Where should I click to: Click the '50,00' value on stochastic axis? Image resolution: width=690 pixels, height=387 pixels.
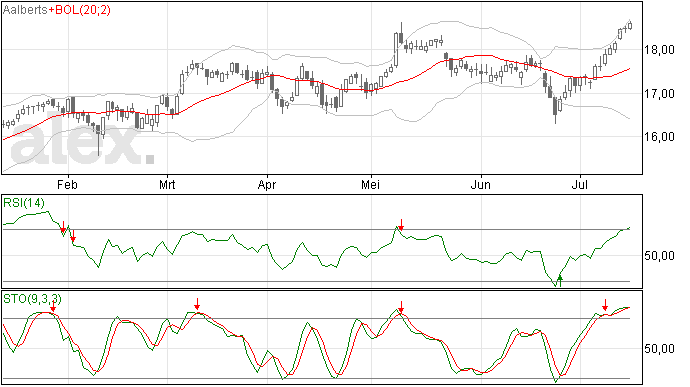click(x=659, y=349)
